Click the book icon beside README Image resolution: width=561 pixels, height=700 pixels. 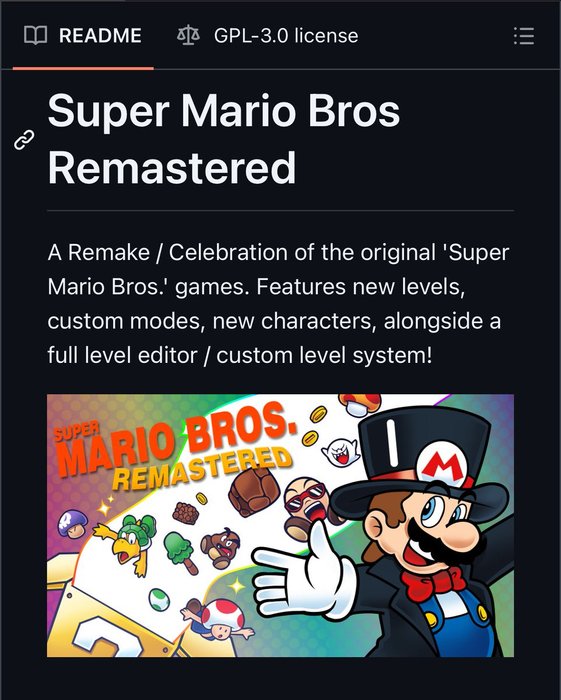pyautogui.click(x=35, y=36)
